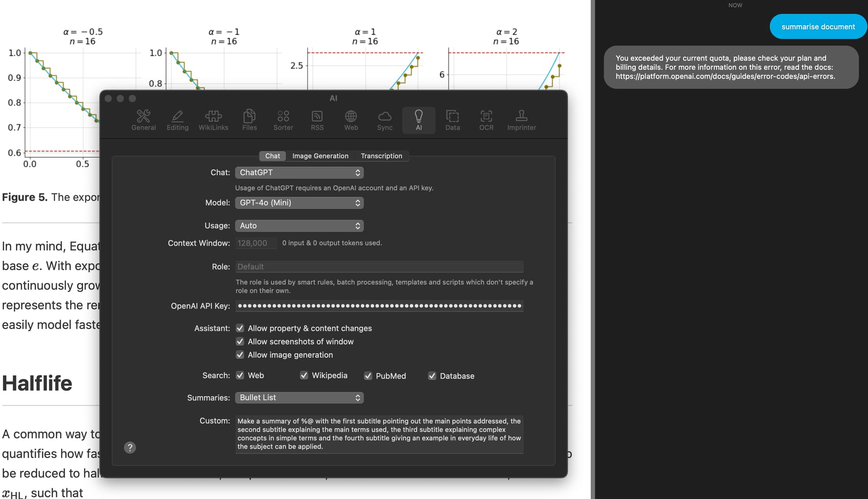Click the help question mark button
This screenshot has width=868, height=499.
click(x=130, y=447)
